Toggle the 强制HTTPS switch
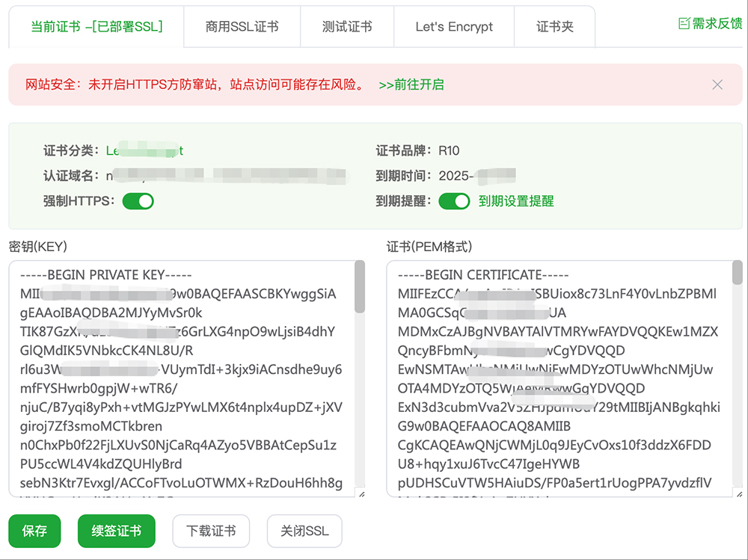This screenshot has width=748, height=560. pos(138,201)
